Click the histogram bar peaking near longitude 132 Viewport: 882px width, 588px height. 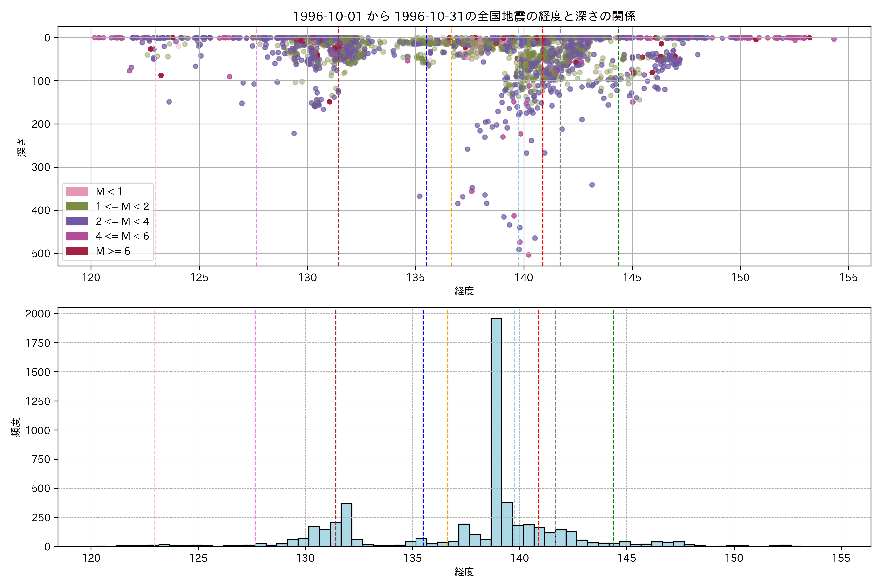[x=346, y=525]
